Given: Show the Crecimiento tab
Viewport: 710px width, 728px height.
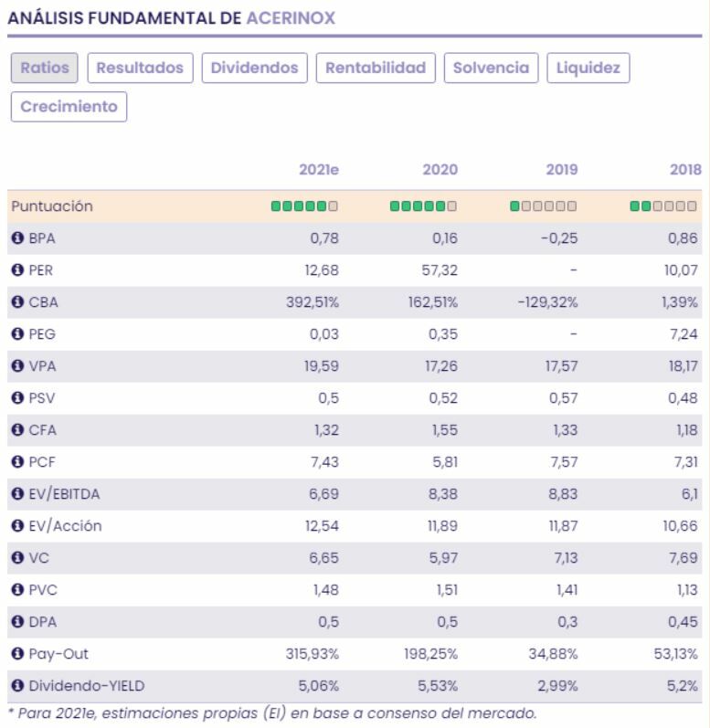Looking at the screenshot, I should coord(69,106).
